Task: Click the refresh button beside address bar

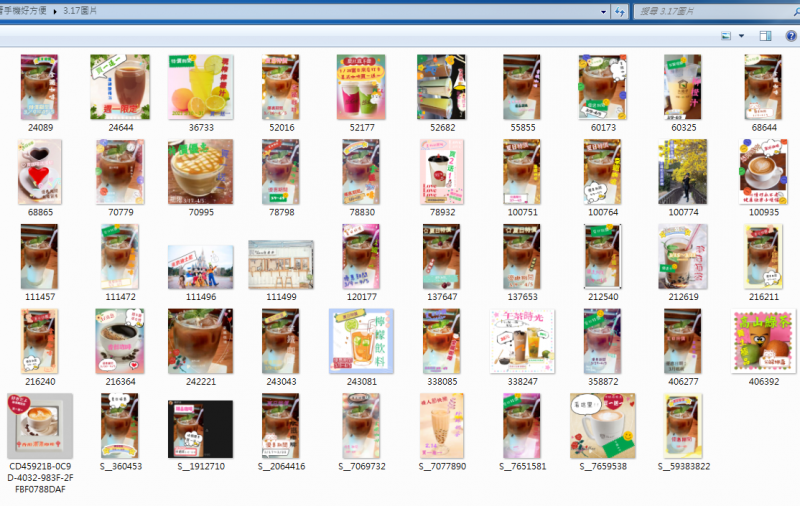Action: click(x=620, y=12)
